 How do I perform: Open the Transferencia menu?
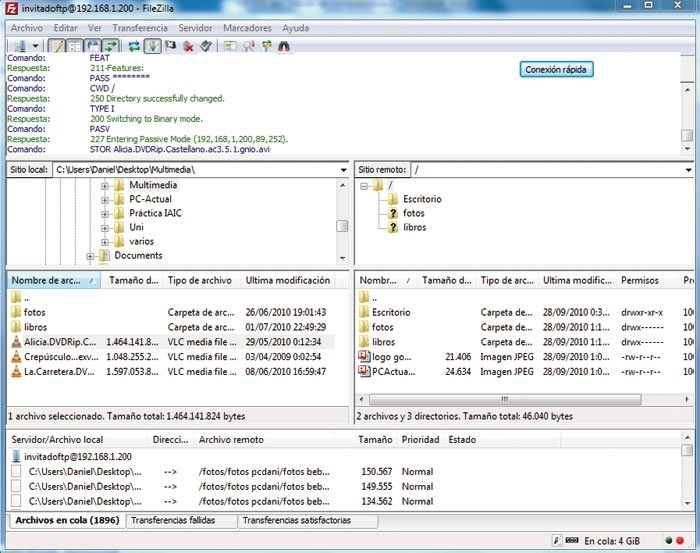(x=140, y=28)
